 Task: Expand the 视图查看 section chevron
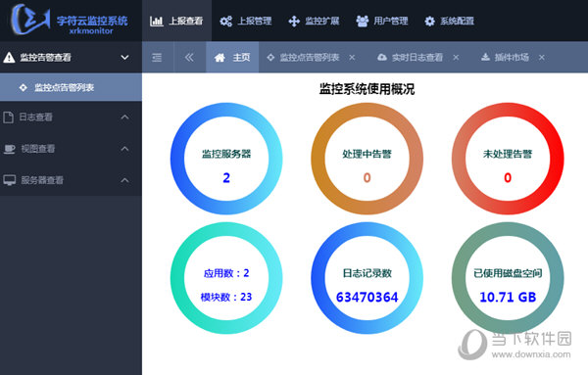point(124,149)
